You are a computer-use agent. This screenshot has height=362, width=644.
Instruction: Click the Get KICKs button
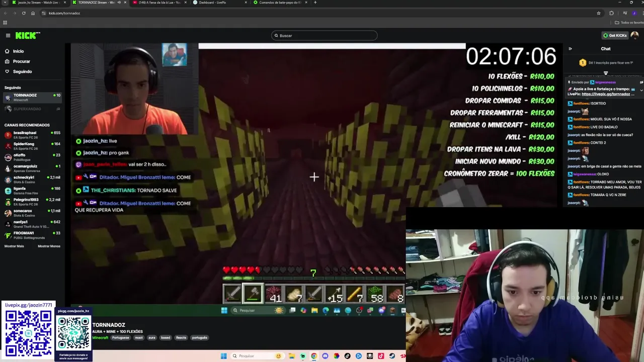click(x=615, y=36)
